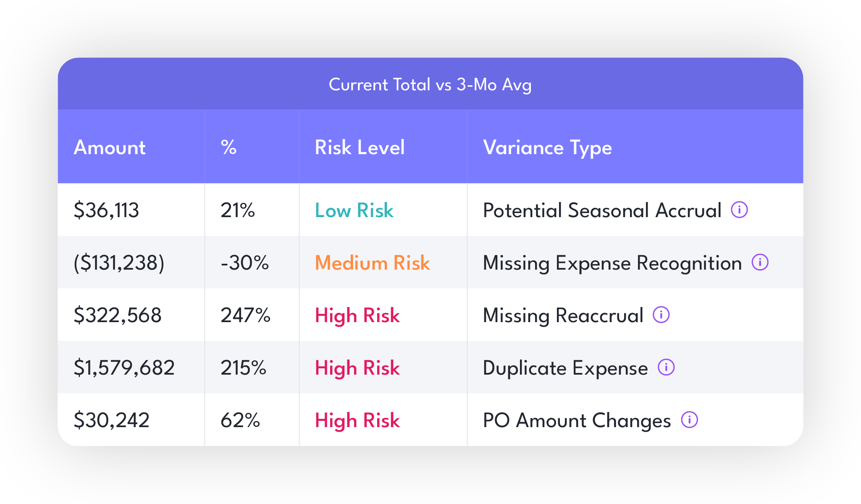
Task: Open info popup for PO Amount Changes
Action: point(689,419)
